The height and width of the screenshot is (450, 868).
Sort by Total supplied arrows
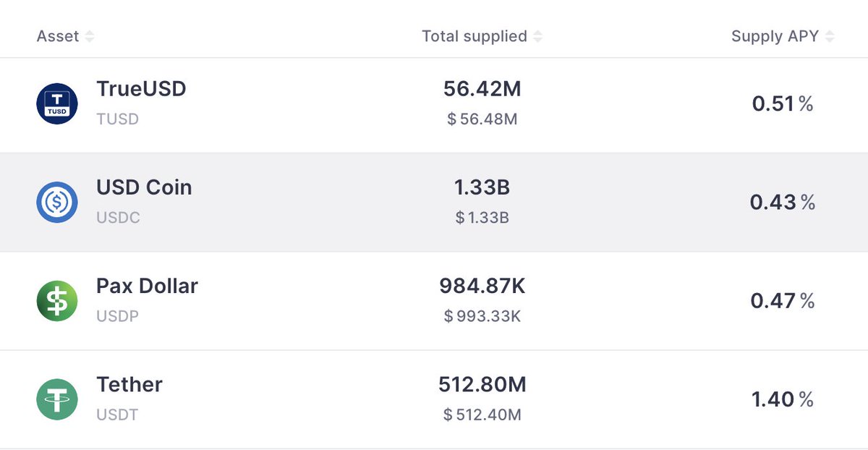pyautogui.click(x=537, y=36)
